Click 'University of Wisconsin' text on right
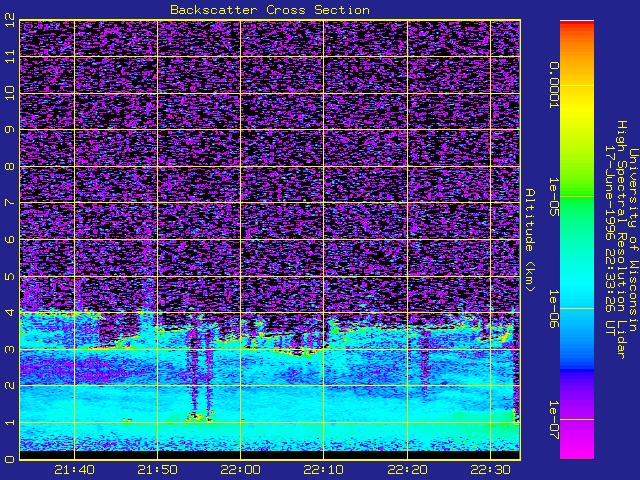The width and height of the screenshot is (640, 480). click(633, 240)
